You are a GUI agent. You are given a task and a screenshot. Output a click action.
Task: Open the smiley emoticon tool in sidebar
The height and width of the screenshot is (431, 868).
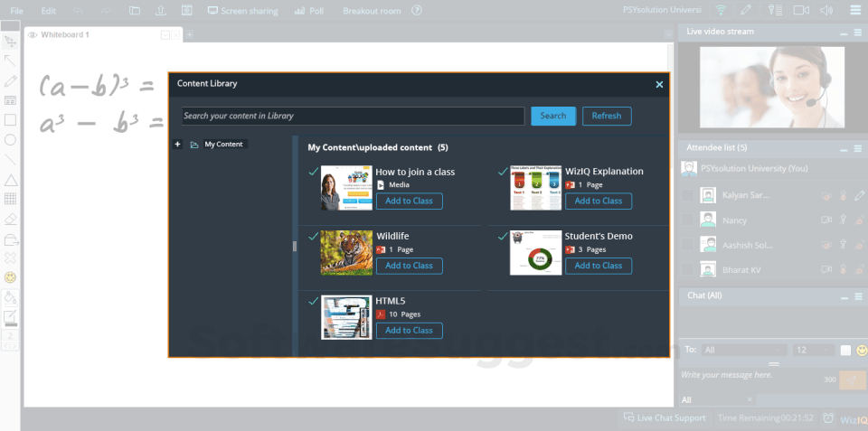(10, 276)
